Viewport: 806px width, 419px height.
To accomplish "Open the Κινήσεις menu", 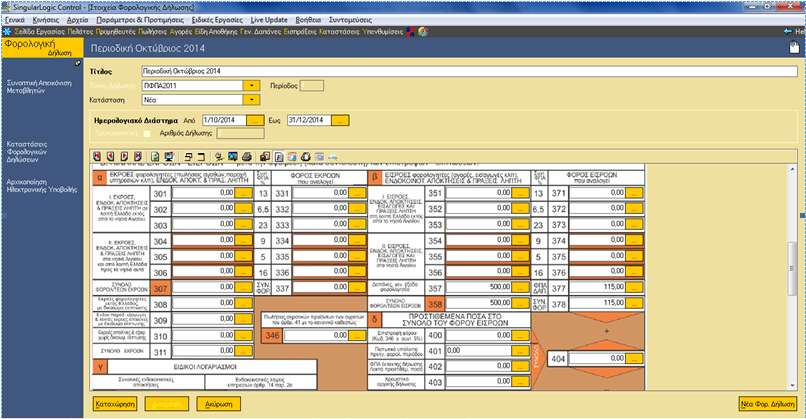I will (x=46, y=20).
